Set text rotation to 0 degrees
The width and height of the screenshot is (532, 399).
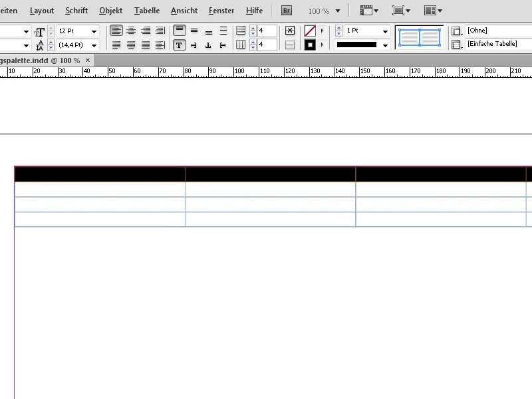(x=179, y=45)
